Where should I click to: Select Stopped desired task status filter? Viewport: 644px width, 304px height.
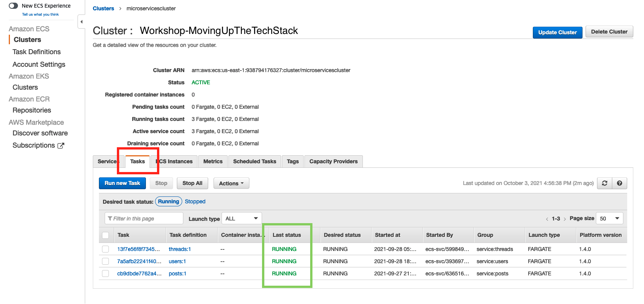click(x=195, y=201)
